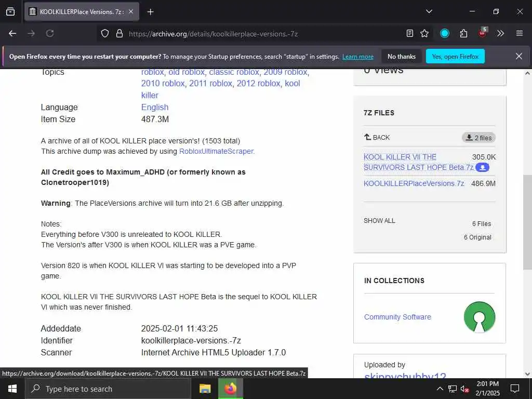532x399 pixels.
Task: Open network status tray icon
Action: tap(453, 389)
